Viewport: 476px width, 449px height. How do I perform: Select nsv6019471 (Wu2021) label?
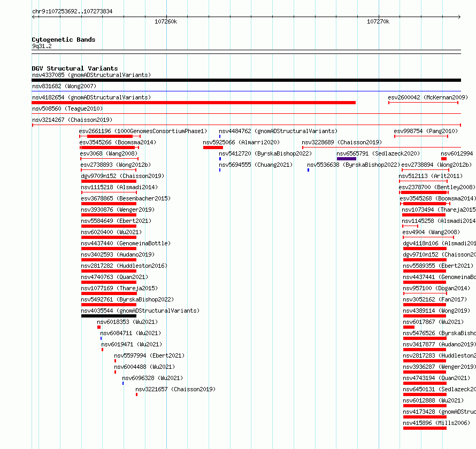(x=132, y=344)
